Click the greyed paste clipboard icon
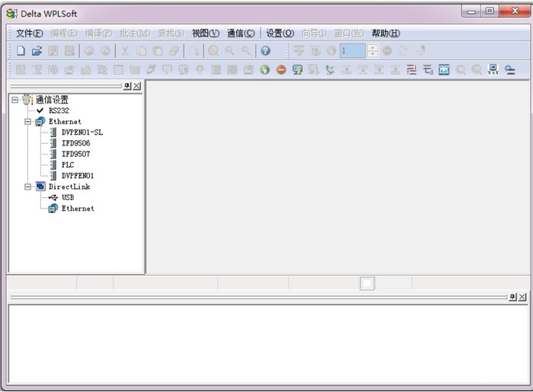533x392 pixels. click(158, 51)
